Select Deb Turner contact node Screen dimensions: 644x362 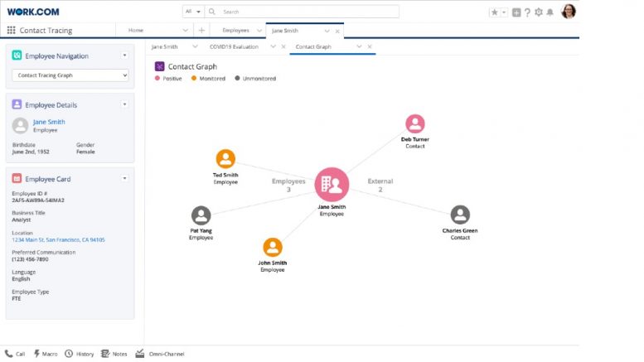coord(414,124)
